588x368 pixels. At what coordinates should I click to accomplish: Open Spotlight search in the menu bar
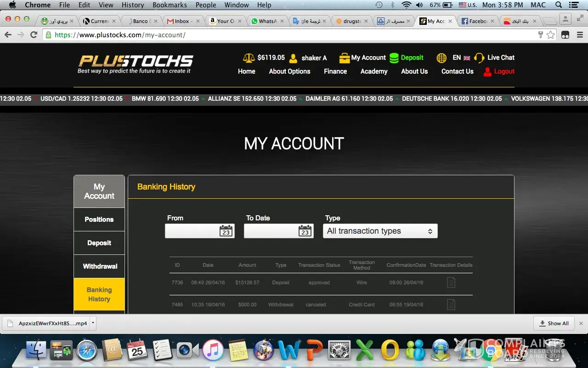pos(559,5)
